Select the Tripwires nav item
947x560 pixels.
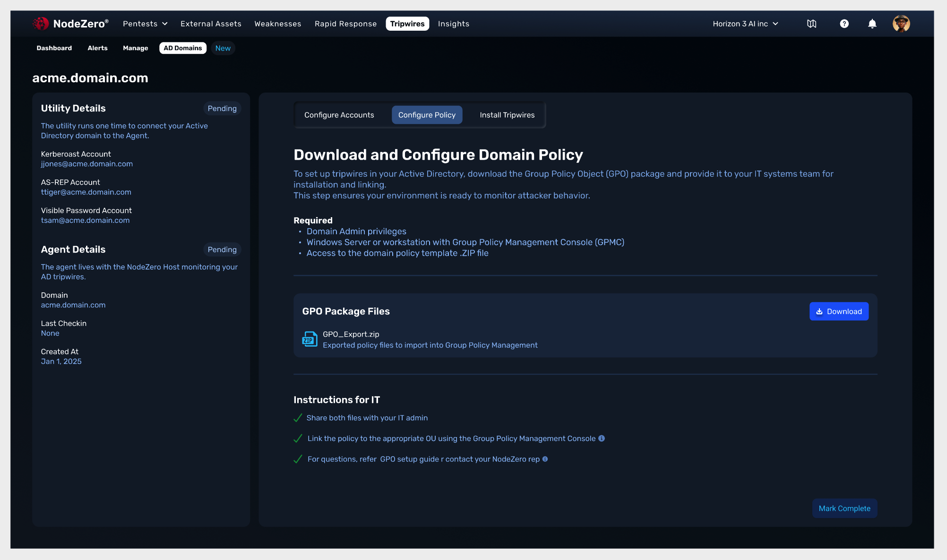click(407, 24)
